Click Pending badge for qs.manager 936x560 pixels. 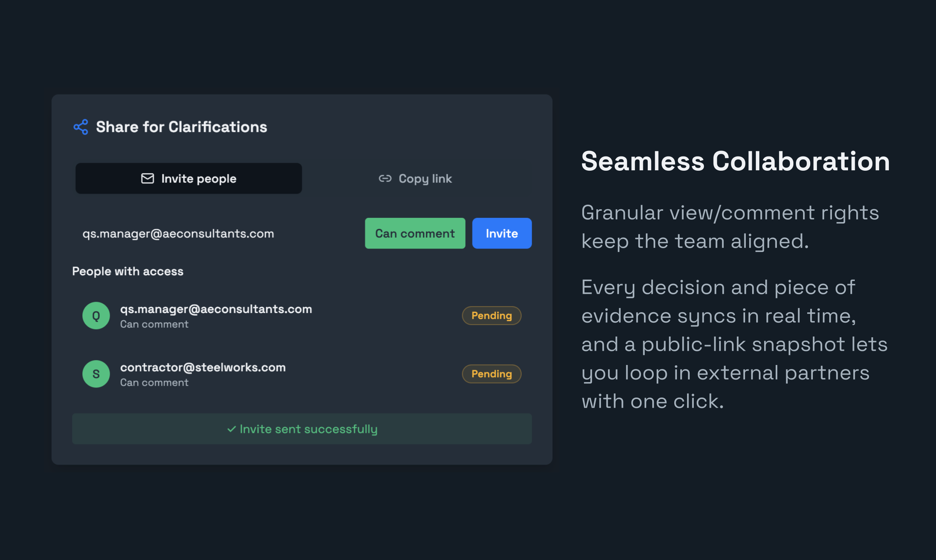pos(491,316)
